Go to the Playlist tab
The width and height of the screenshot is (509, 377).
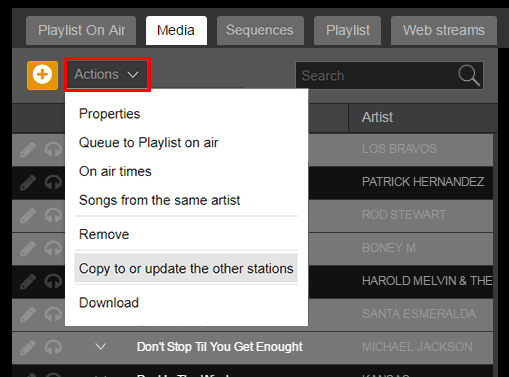tap(347, 30)
